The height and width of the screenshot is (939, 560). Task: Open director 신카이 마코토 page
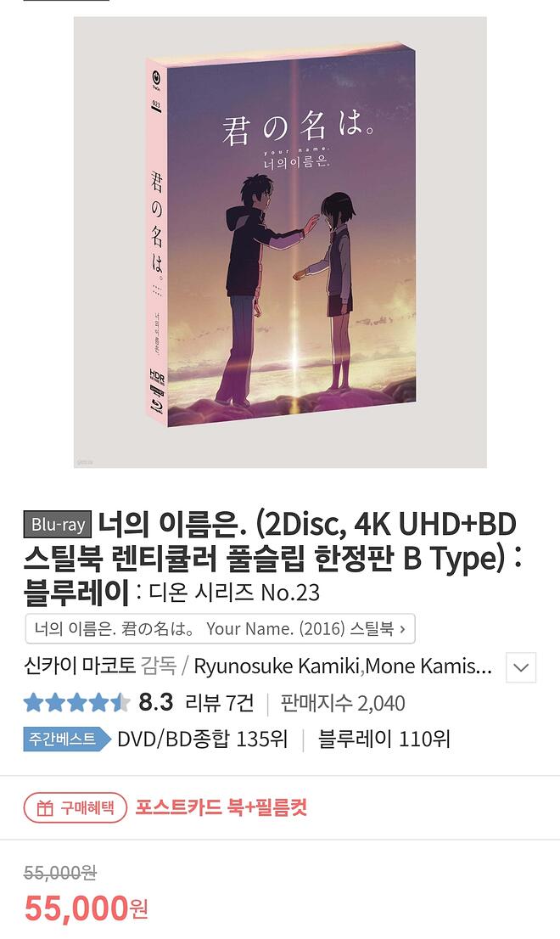click(x=80, y=666)
